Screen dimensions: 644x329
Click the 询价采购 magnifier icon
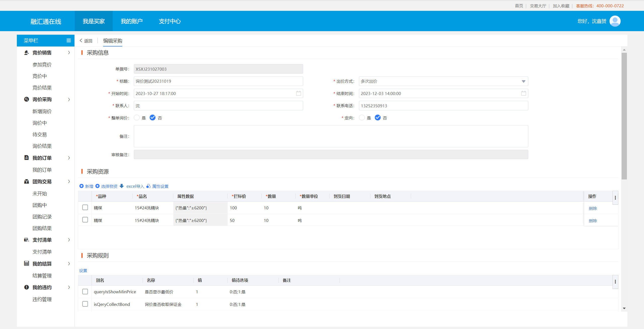click(26, 99)
